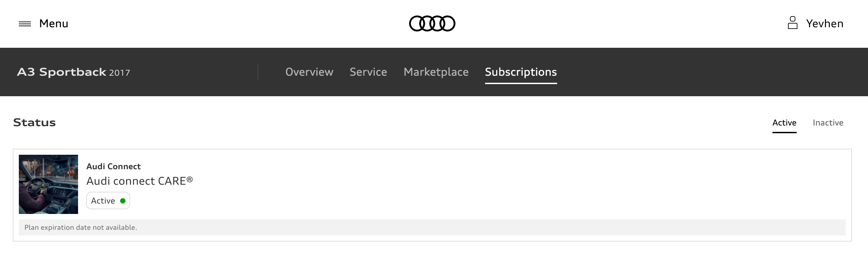This screenshot has height=255, width=868.
Task: Show Active status subscriptions
Action: (x=785, y=123)
